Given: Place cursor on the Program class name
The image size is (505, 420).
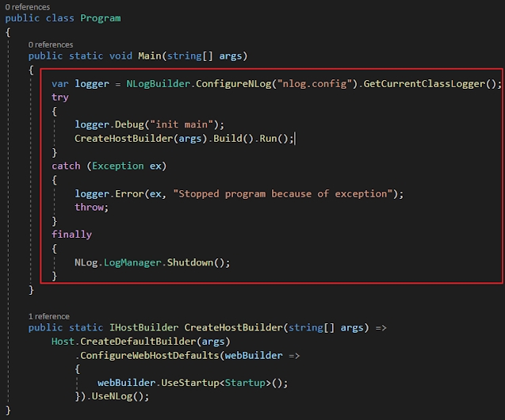Looking at the screenshot, I should [101, 17].
